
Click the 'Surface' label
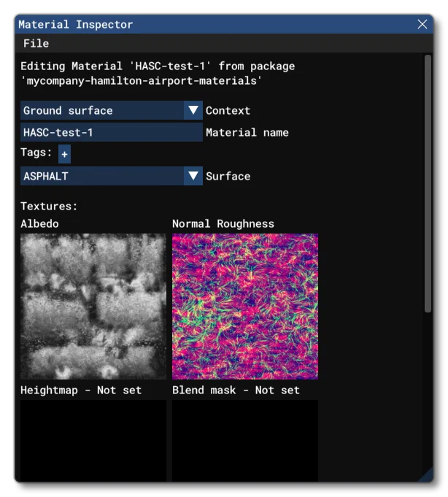[x=228, y=176]
